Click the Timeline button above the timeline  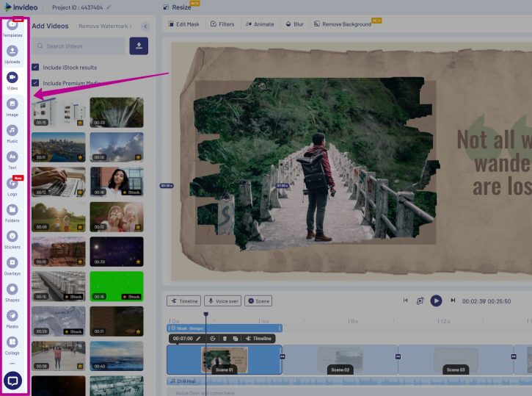pyautogui.click(x=184, y=301)
